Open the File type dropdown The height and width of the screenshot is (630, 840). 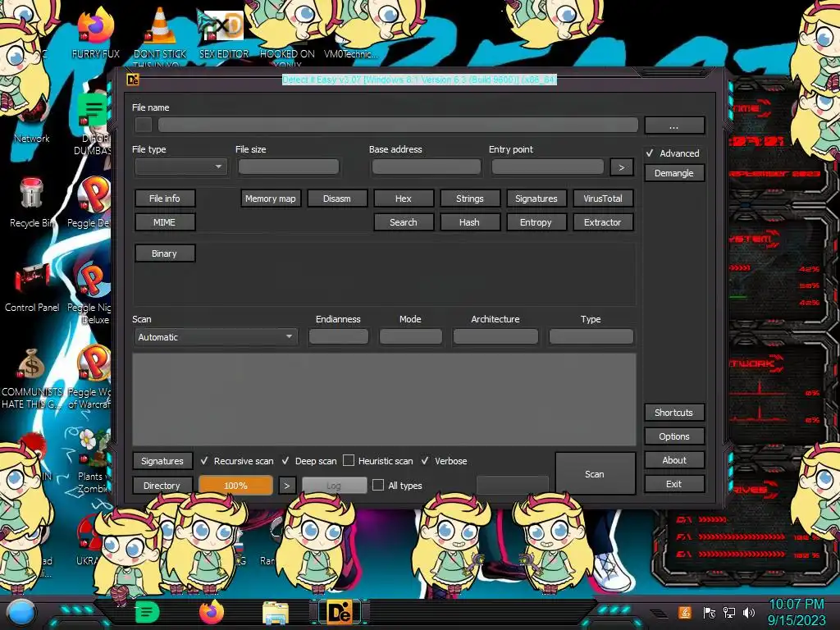tap(181, 167)
